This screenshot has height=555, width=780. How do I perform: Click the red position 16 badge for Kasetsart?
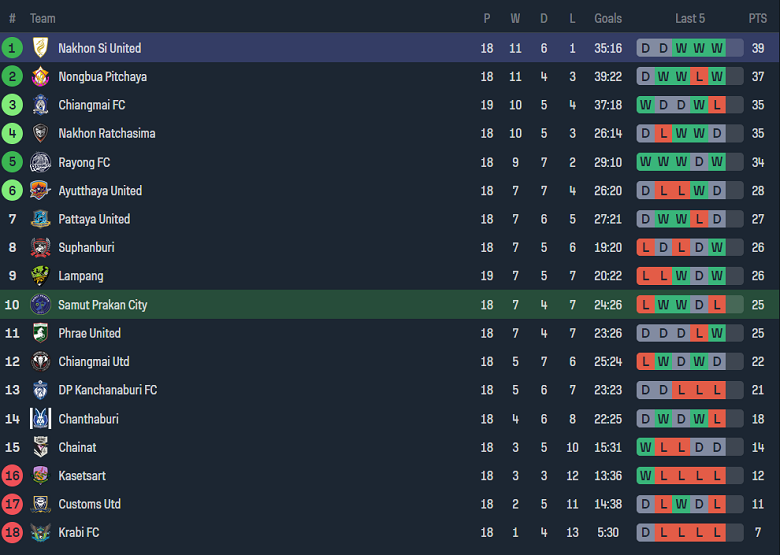(x=12, y=476)
